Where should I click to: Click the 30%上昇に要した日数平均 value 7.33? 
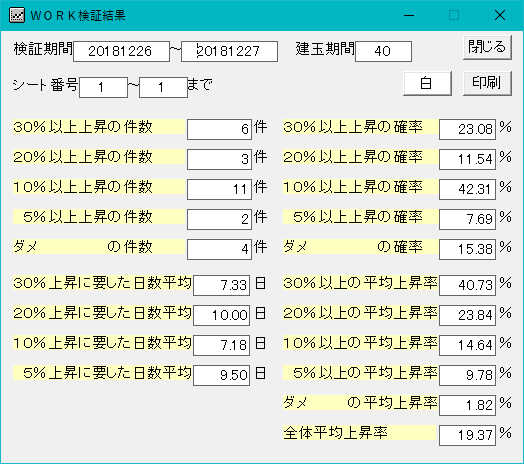coord(221,285)
